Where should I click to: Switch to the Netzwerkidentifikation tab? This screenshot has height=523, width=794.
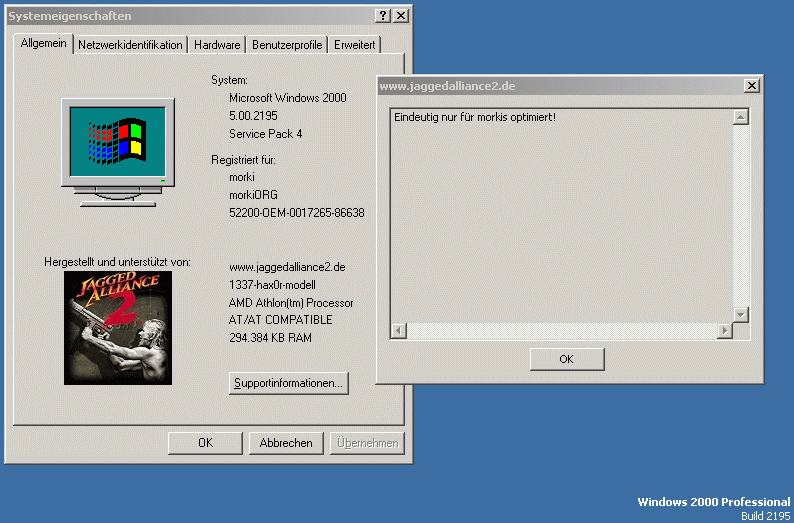(x=131, y=45)
